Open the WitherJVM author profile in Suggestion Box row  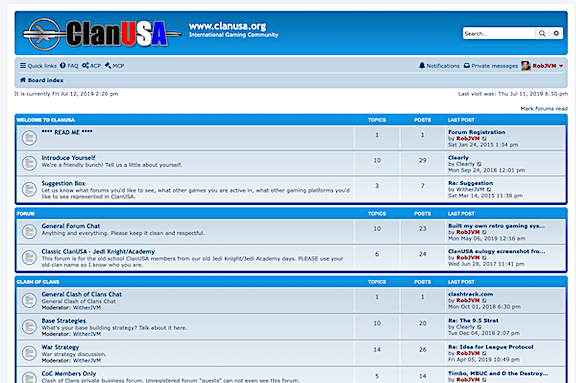click(x=470, y=189)
